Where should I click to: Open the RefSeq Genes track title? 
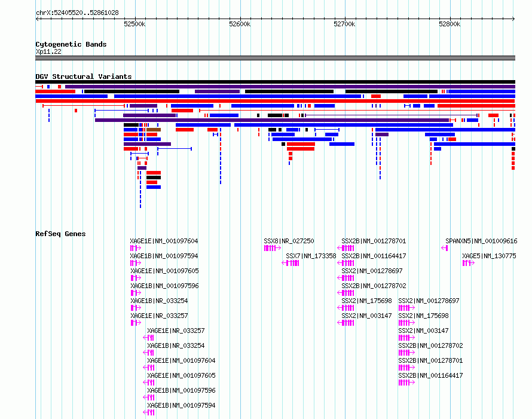click(60, 234)
